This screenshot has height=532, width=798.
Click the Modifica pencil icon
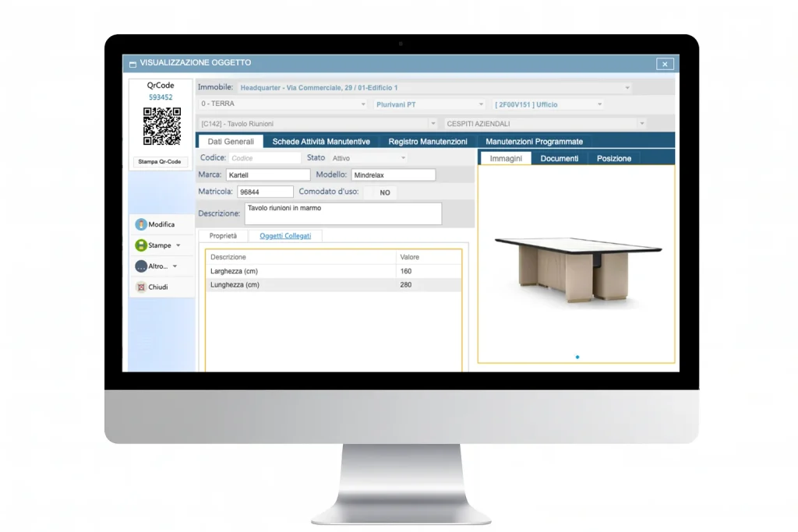pyautogui.click(x=141, y=224)
